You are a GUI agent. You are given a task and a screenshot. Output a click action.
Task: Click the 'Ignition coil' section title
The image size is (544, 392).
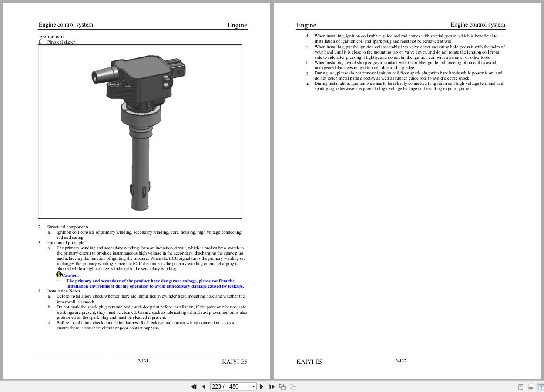(51, 37)
